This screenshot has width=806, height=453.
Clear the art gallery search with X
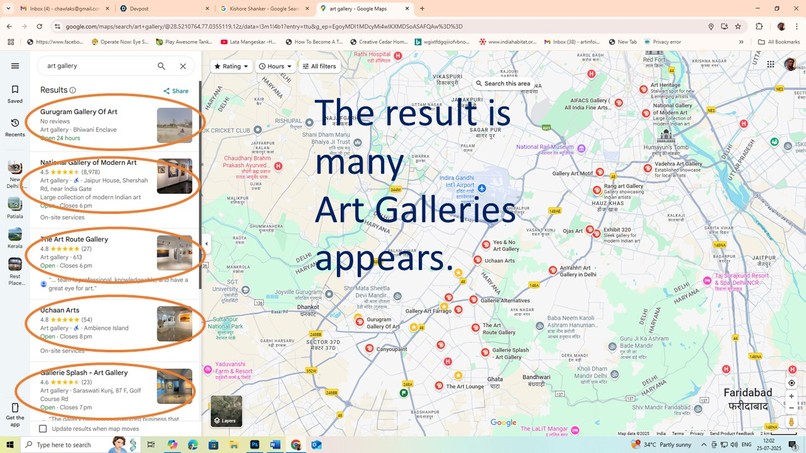coord(183,66)
